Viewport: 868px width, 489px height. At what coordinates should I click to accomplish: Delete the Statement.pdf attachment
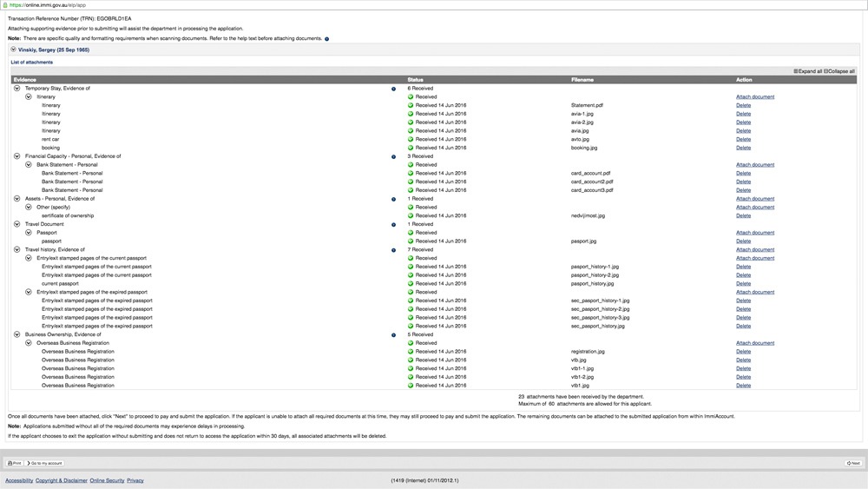(x=743, y=105)
